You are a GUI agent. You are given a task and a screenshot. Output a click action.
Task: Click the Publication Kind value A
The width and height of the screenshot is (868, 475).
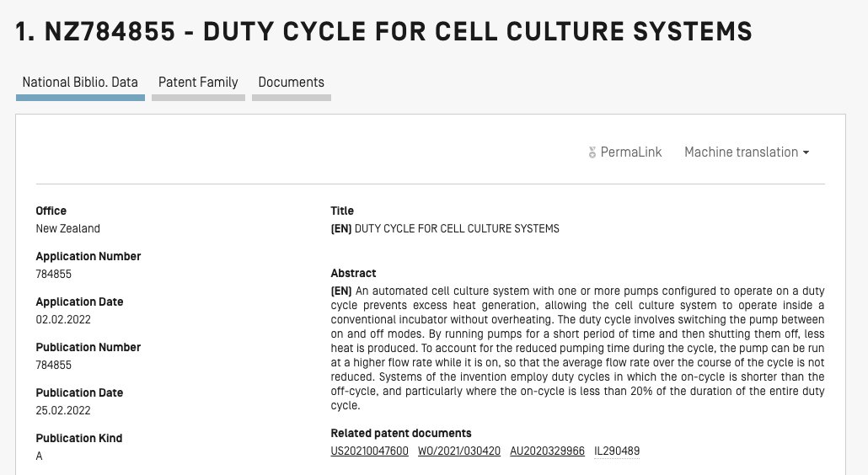coord(39,456)
